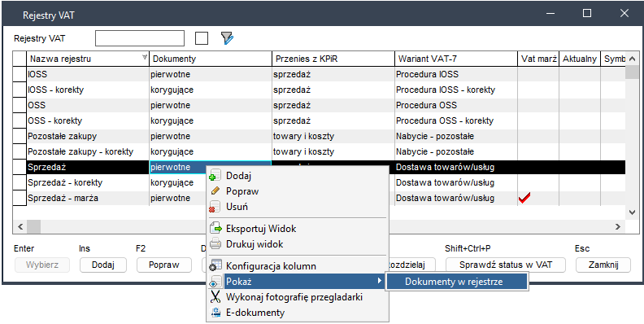
Task: Click the Procedura IOSS - korekty cell
Action: pos(456,90)
